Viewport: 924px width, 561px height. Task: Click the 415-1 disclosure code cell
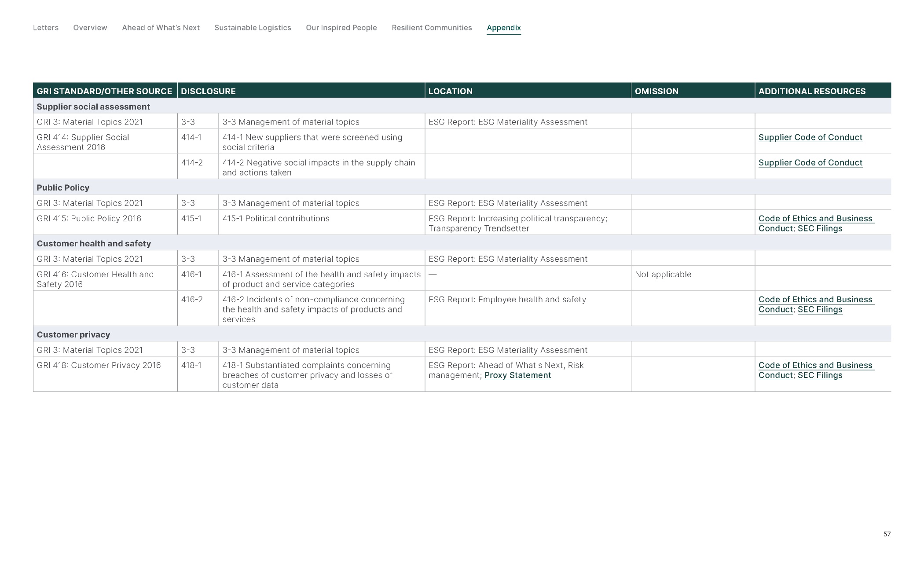coord(198,222)
